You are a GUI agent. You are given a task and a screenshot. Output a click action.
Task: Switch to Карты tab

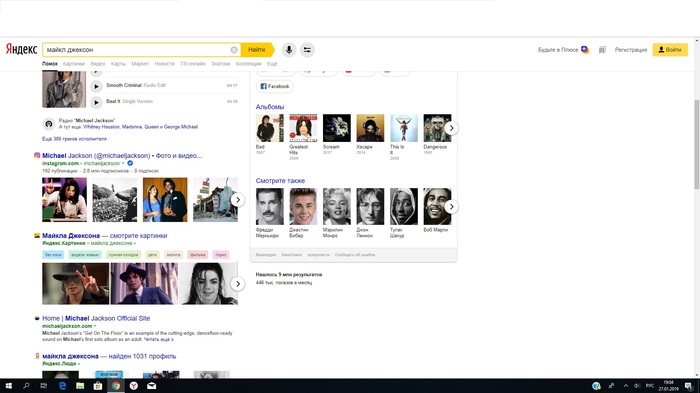click(x=118, y=64)
